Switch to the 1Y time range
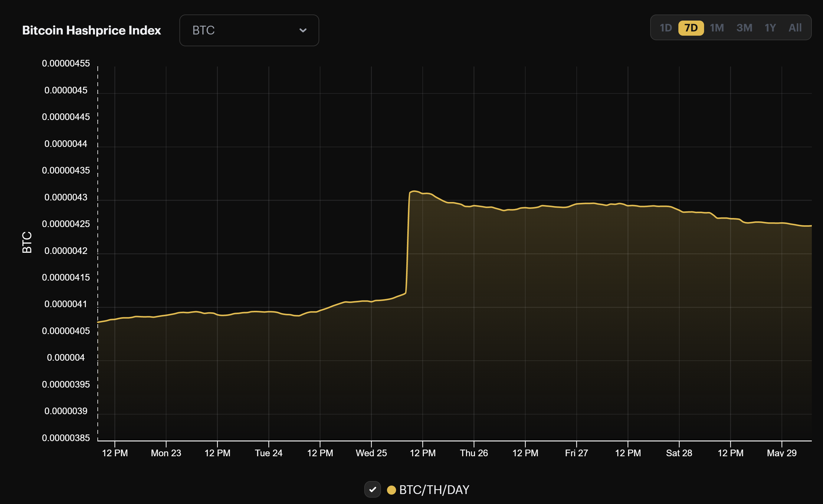 click(770, 28)
